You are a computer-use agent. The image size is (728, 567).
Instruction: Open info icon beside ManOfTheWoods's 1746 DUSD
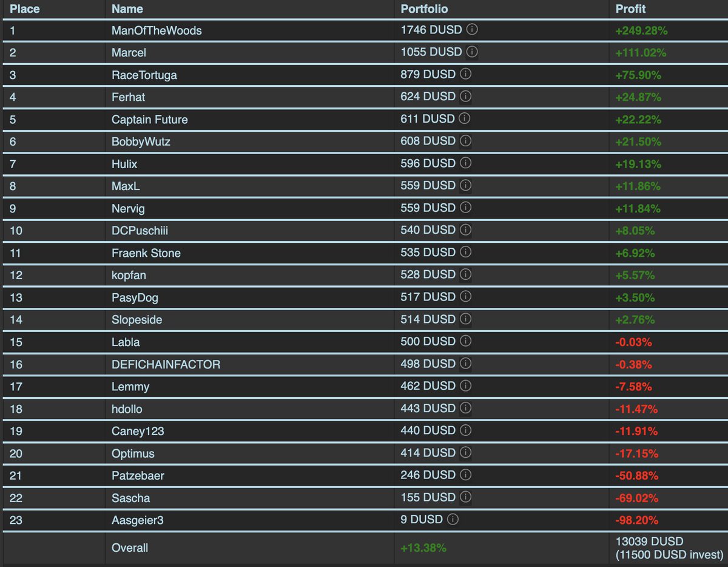click(x=472, y=29)
